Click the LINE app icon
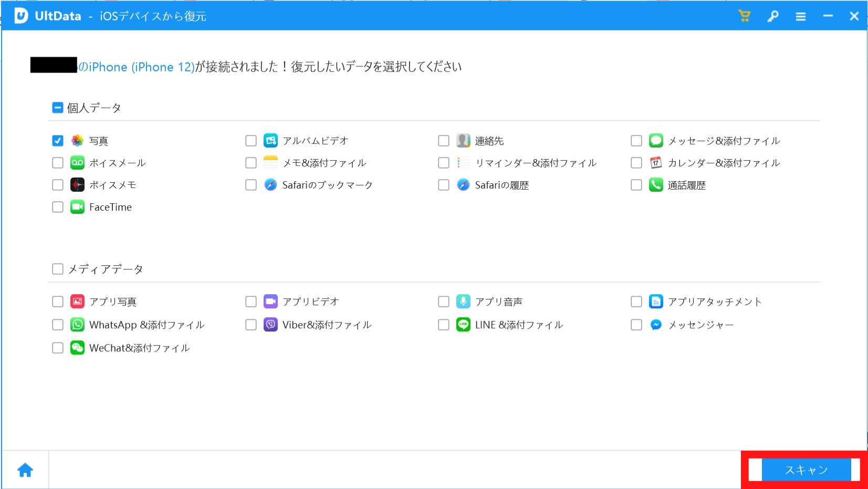This screenshot has height=489, width=868. coord(463,325)
